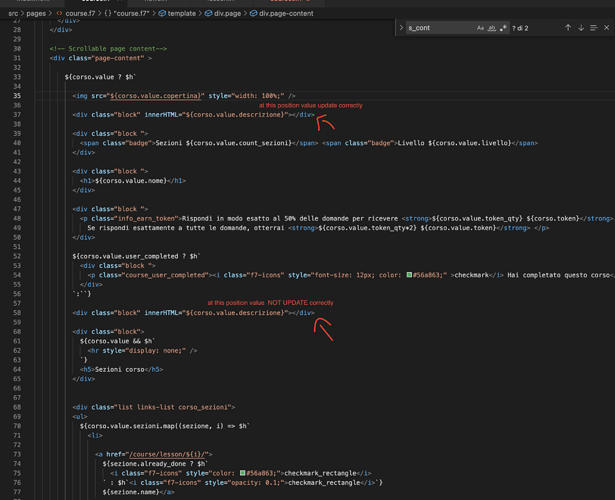Click "corso.value.sezioni.map" on line 70

(131, 426)
